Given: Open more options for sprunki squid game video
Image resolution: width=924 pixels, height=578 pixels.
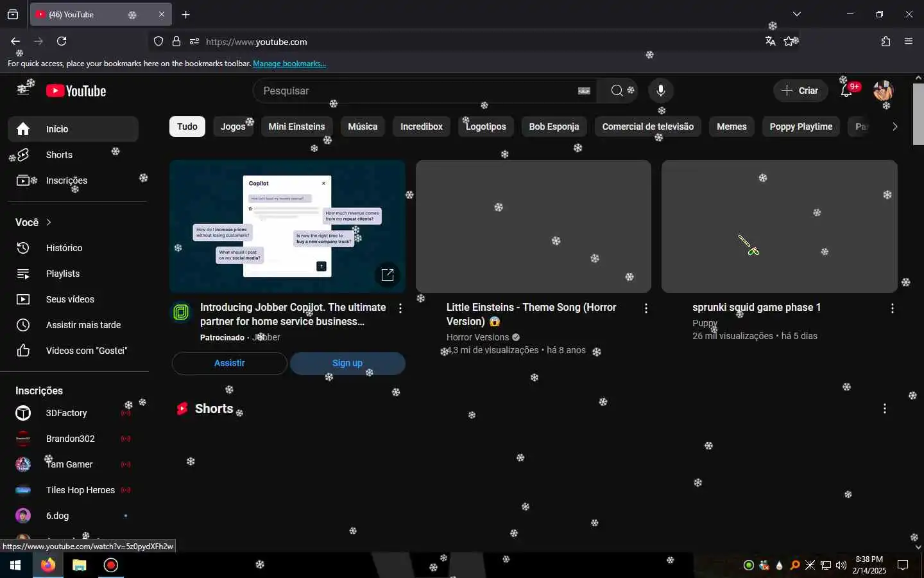Looking at the screenshot, I should (893, 308).
